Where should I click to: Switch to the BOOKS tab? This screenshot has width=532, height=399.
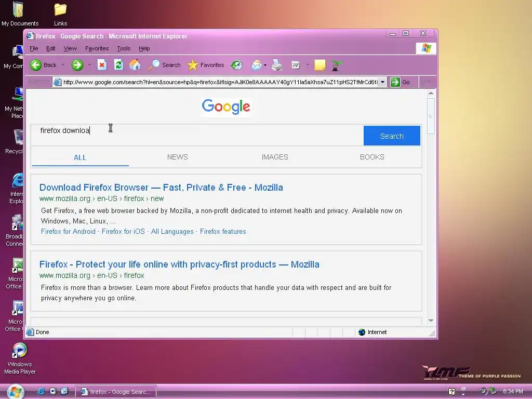[x=372, y=157]
